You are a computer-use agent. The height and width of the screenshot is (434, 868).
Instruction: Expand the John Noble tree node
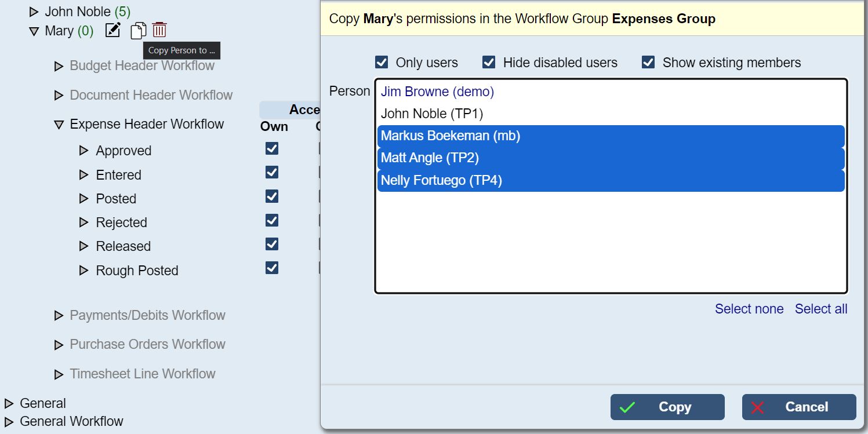tap(34, 12)
